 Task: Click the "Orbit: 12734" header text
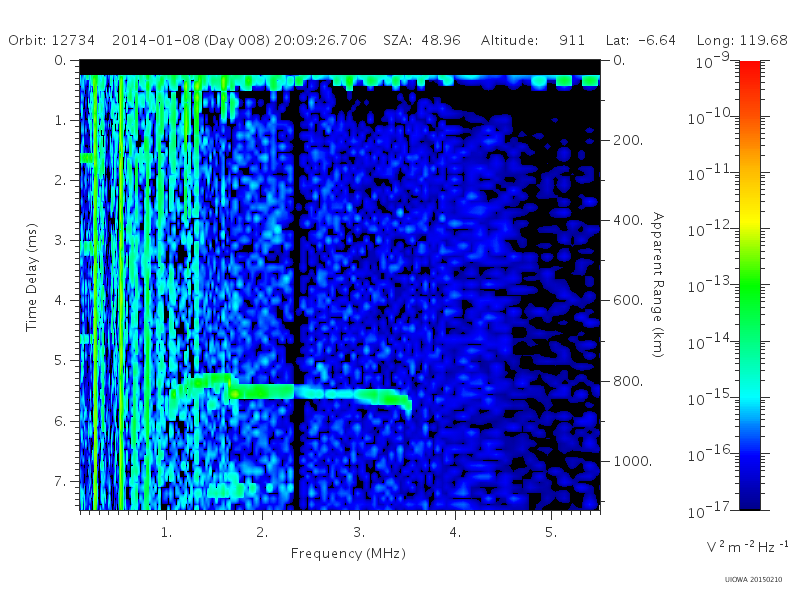(x=52, y=40)
